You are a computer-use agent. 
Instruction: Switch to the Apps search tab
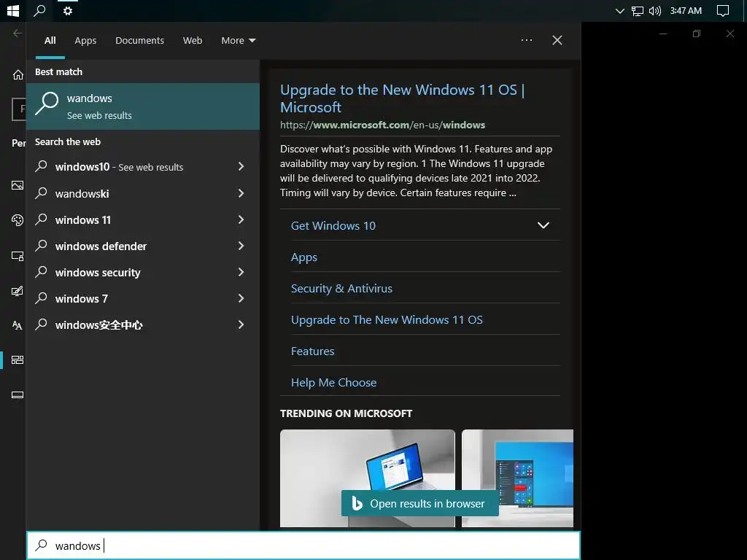point(85,41)
